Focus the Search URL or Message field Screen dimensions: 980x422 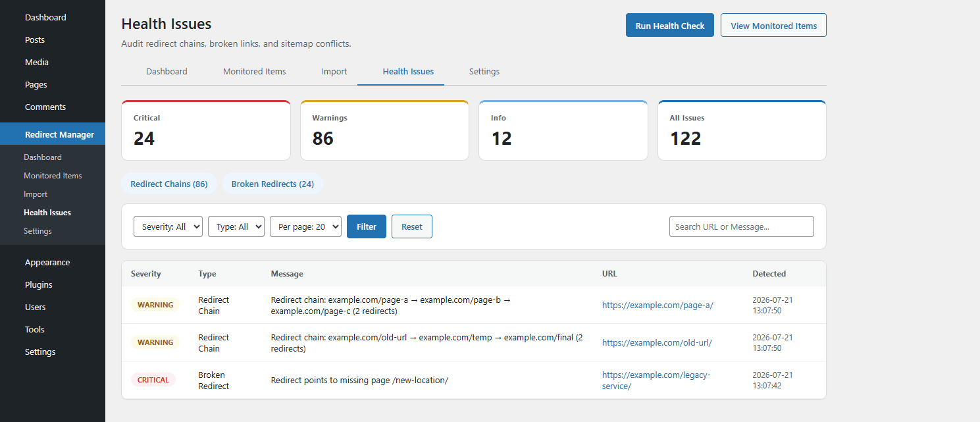pos(742,226)
